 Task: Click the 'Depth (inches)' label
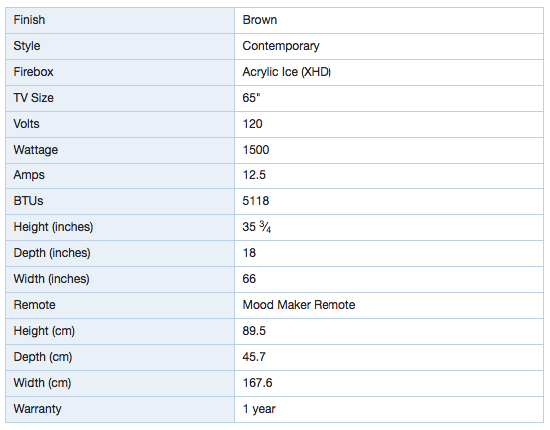[52, 253]
